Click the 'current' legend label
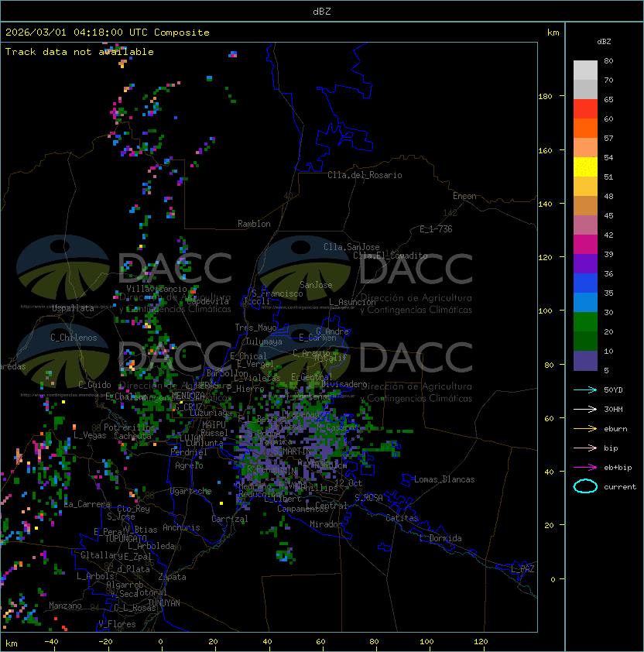Image resolution: width=644 pixels, height=652 pixels. (x=620, y=487)
